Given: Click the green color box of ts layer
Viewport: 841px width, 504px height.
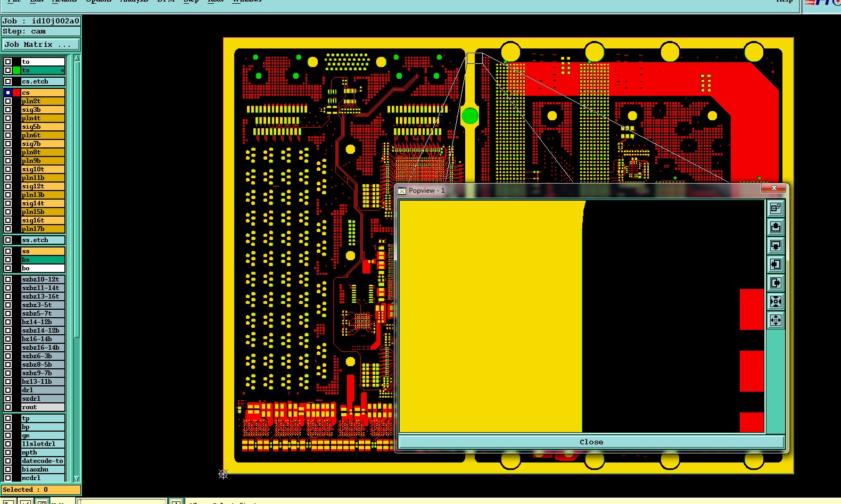Looking at the screenshot, I should [17, 70].
